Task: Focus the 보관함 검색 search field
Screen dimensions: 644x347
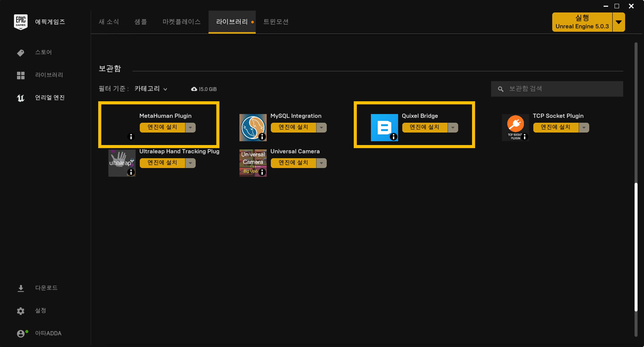Action: (x=557, y=89)
